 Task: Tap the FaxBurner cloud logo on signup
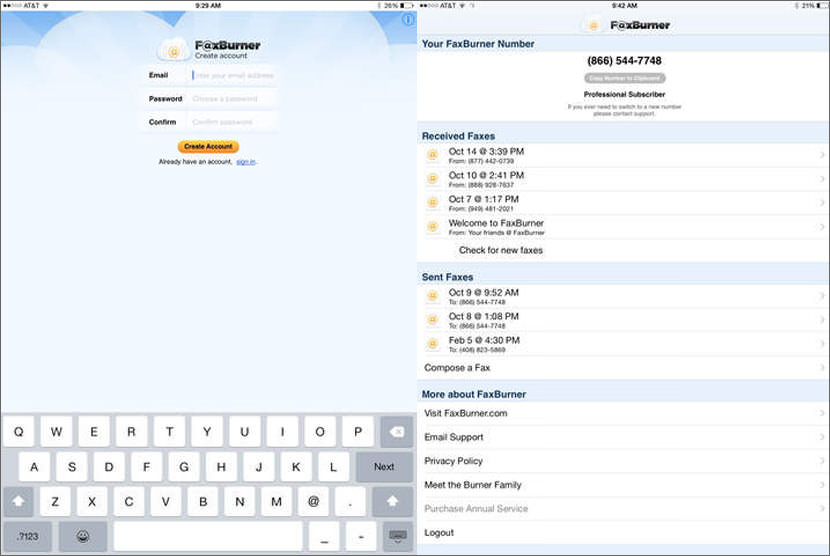pos(173,48)
